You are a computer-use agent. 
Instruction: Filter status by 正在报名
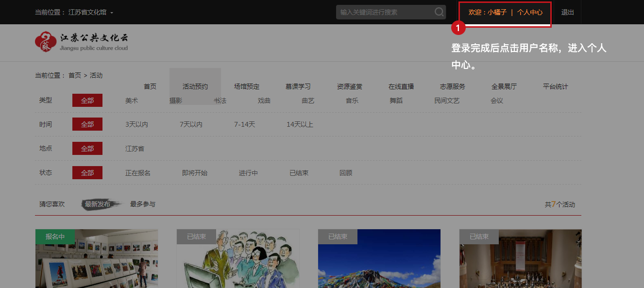tap(138, 173)
